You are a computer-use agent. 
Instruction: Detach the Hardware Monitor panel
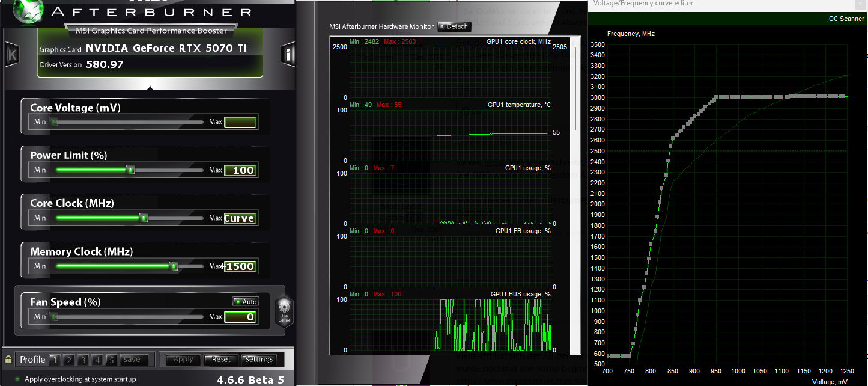click(x=454, y=26)
